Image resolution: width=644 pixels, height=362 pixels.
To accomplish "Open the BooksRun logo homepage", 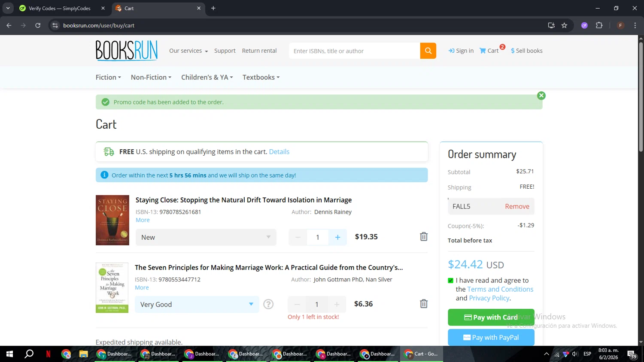I will click(x=127, y=51).
